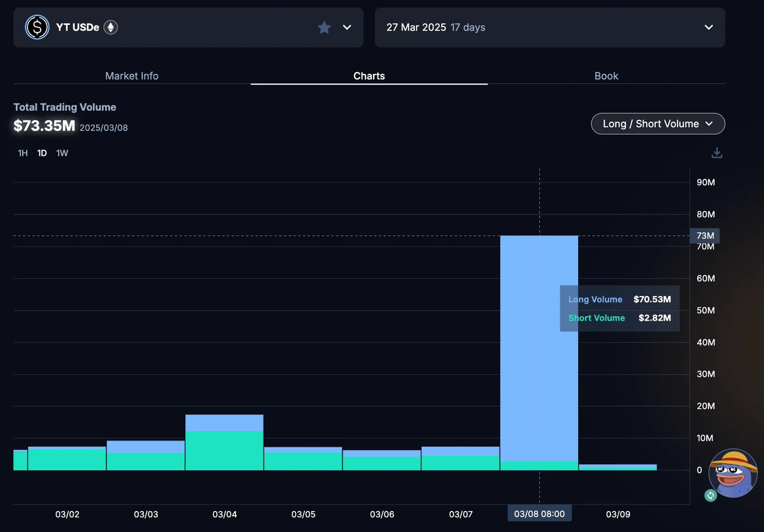Screen dimensions: 764x532
Task: Click the YT USDe dollar token icon
Action: tap(38, 27)
